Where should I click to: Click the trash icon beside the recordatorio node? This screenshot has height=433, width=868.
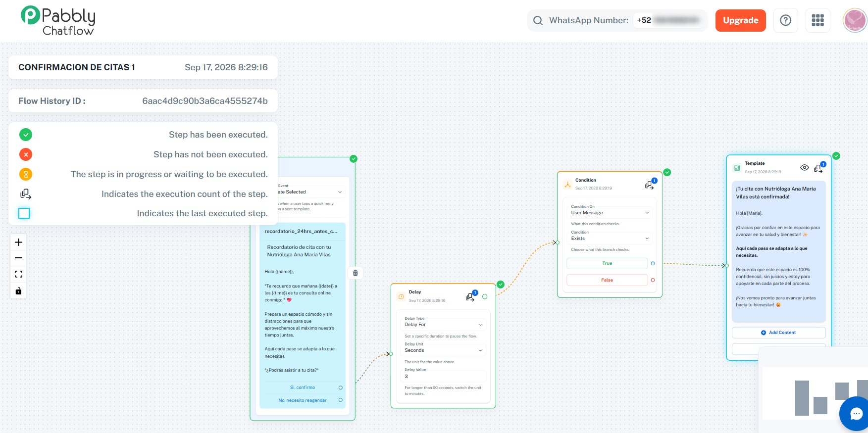coord(355,273)
